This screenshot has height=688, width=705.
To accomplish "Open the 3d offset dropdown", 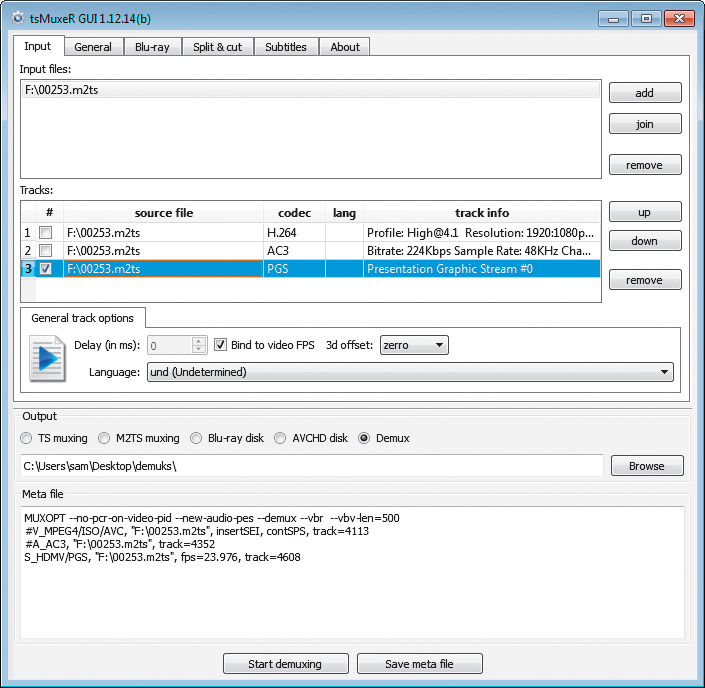I will (x=414, y=345).
